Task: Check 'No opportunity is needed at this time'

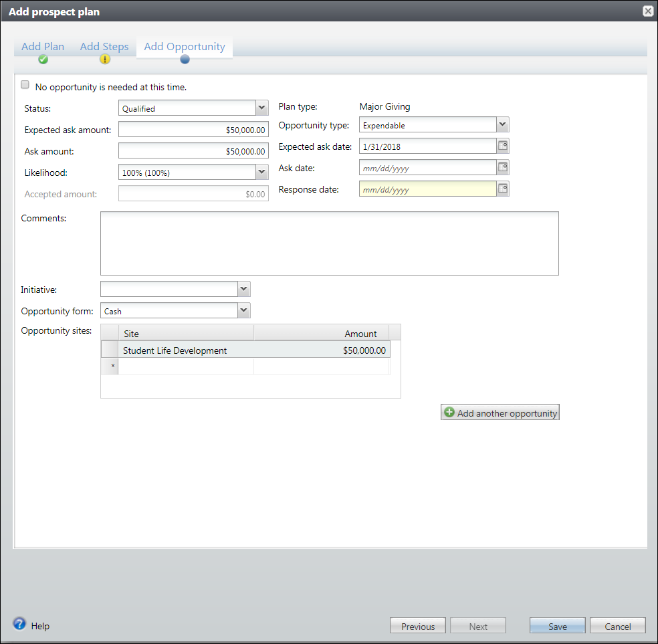Action: point(25,85)
